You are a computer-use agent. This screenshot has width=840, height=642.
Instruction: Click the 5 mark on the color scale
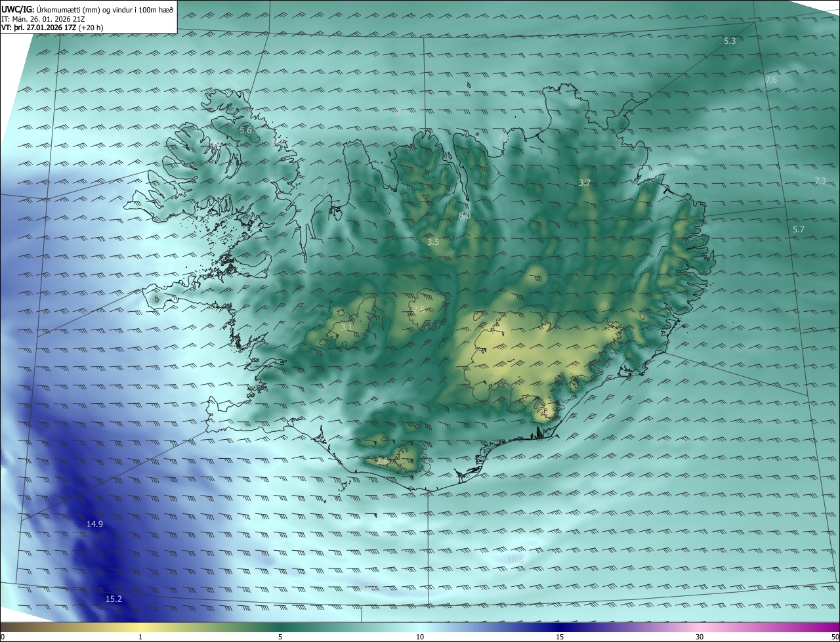click(x=280, y=637)
